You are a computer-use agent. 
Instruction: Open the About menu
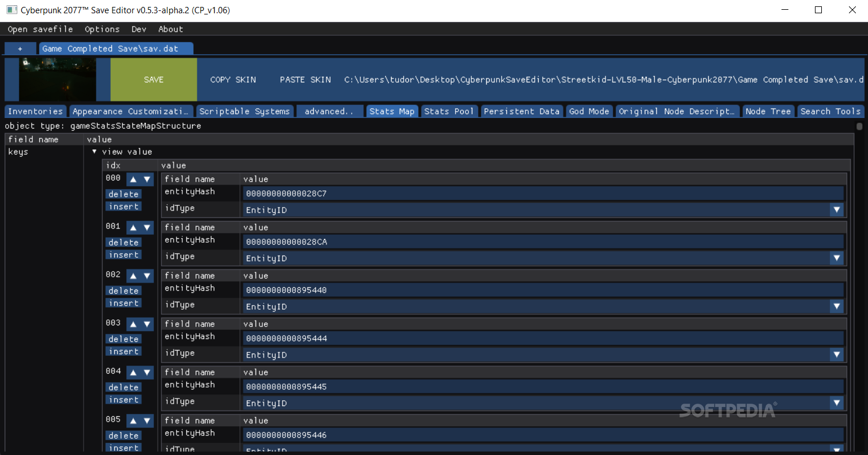[x=171, y=29]
